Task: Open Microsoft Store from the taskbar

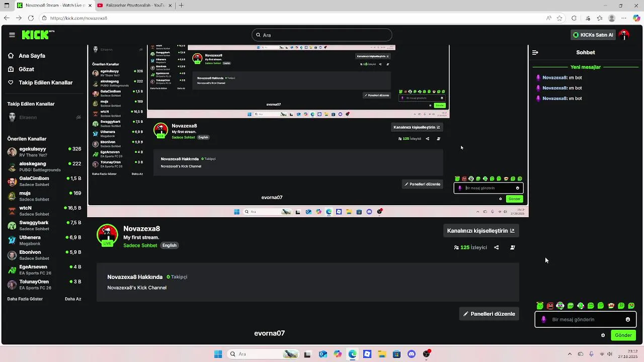Action: (397, 354)
